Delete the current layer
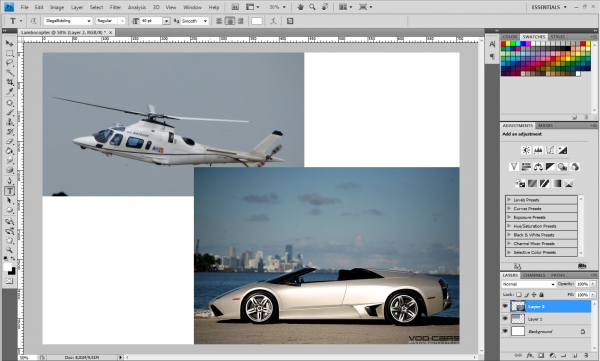Screen dimensions: 600x361 586,356
